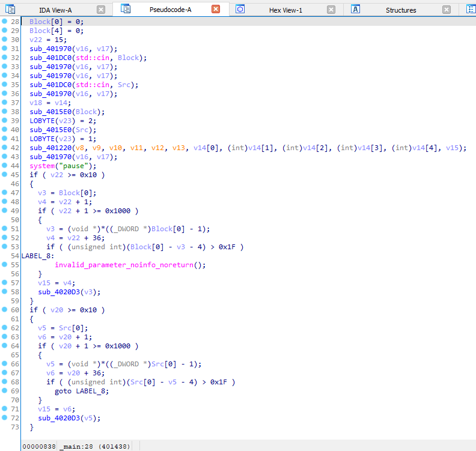Click the partially visible tab icon at far right
476x451 pixels.
(471, 9)
